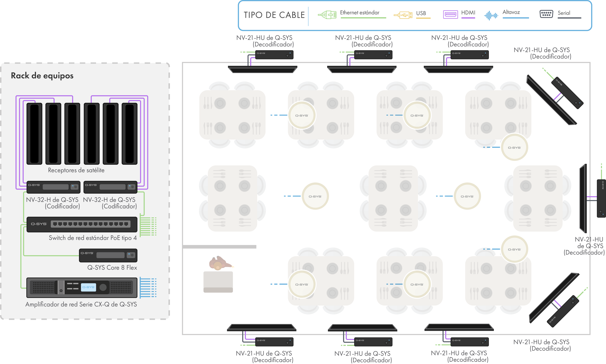The height and width of the screenshot is (364, 606).
Task: Click the 'Ethernet estándar' legend label
Action: 360,12
